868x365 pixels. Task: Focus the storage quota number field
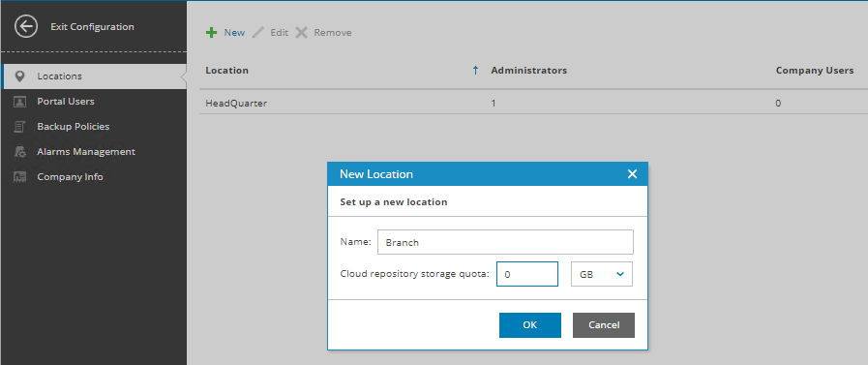click(527, 274)
